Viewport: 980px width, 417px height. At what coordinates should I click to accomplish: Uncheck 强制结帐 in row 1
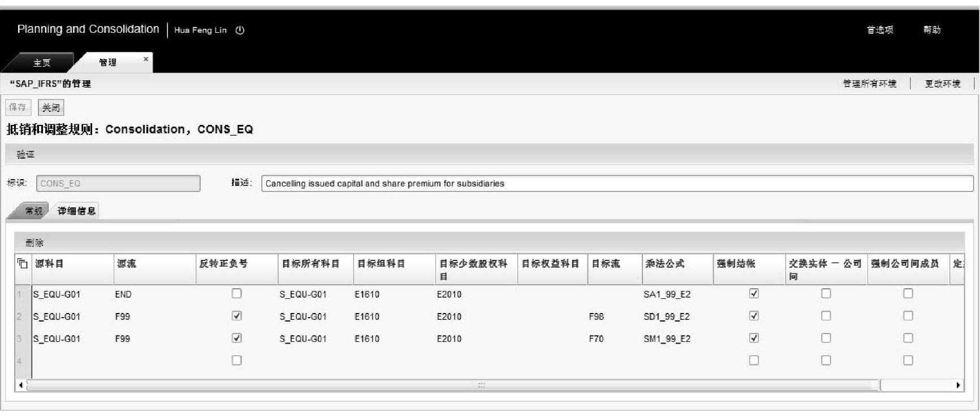pyautogui.click(x=754, y=293)
